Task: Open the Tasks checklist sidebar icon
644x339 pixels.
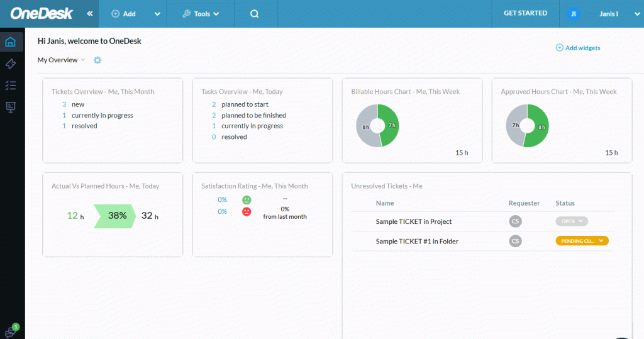Action: point(10,86)
